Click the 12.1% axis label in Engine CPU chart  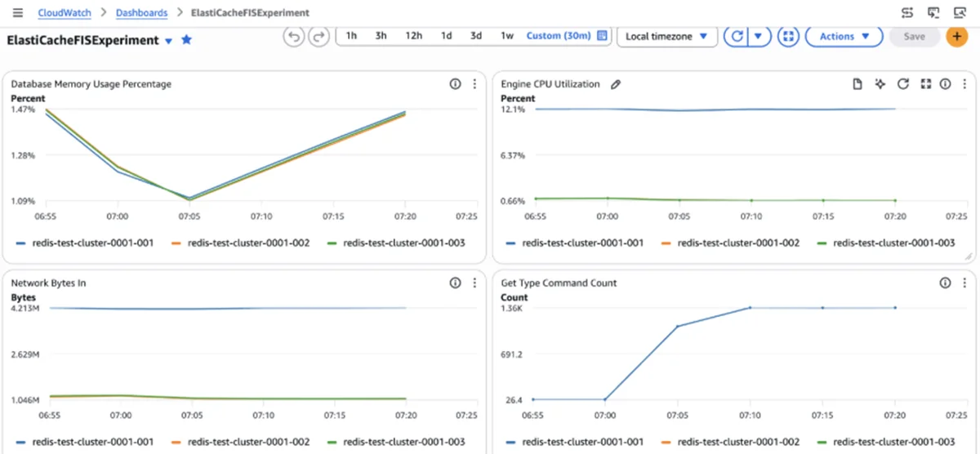tap(513, 109)
